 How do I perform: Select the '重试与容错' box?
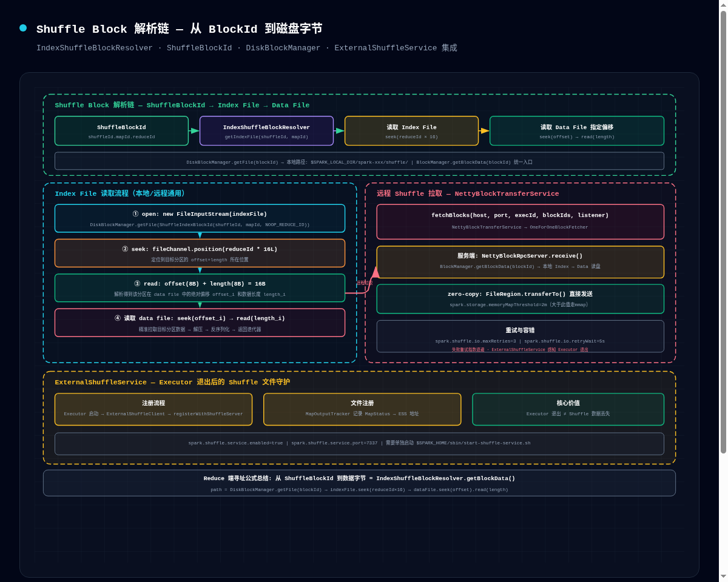(520, 336)
